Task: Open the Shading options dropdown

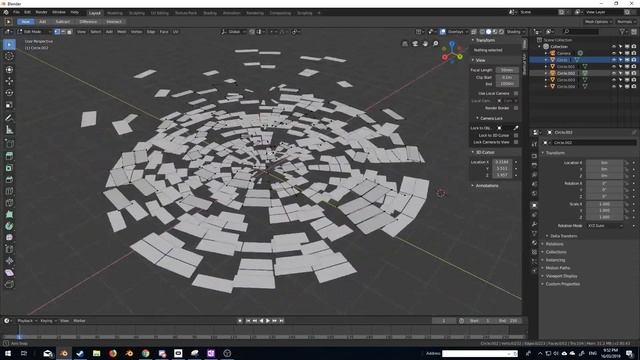Action: click(x=516, y=31)
